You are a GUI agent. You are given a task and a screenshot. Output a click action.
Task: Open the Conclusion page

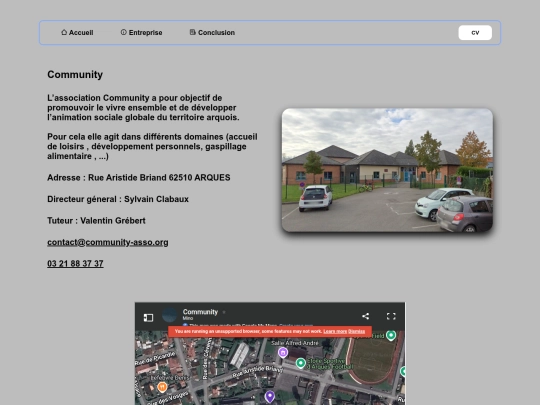point(212,32)
